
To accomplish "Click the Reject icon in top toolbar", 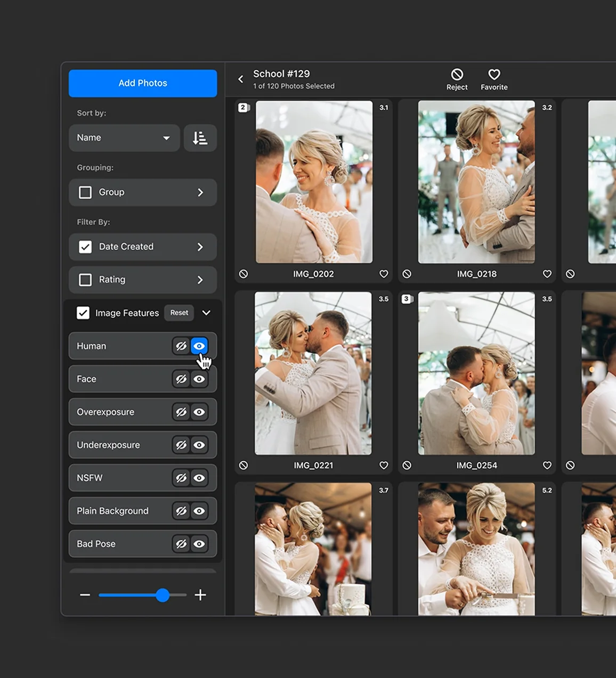I will (457, 75).
